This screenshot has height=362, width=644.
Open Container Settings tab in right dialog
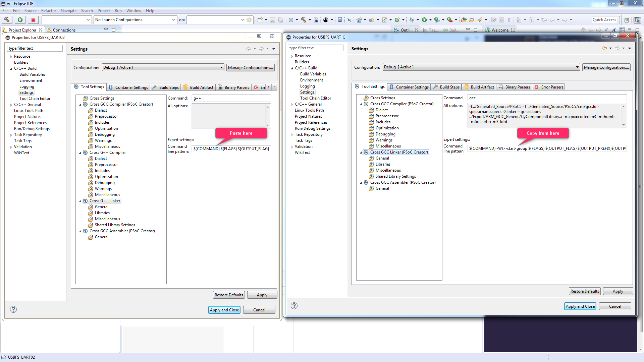(x=409, y=87)
